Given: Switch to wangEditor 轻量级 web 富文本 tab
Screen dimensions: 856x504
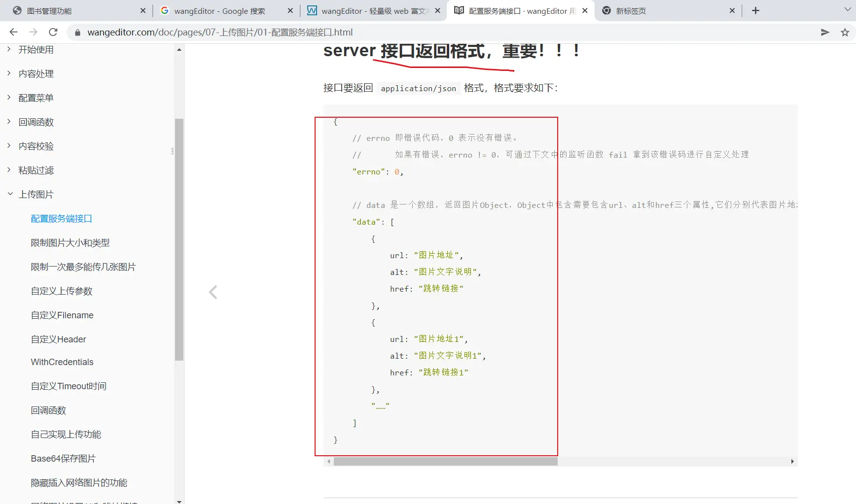Looking at the screenshot, I should [x=373, y=11].
